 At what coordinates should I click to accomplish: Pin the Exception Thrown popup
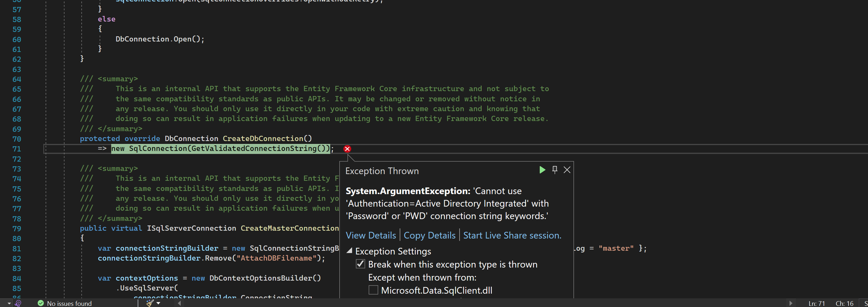555,170
